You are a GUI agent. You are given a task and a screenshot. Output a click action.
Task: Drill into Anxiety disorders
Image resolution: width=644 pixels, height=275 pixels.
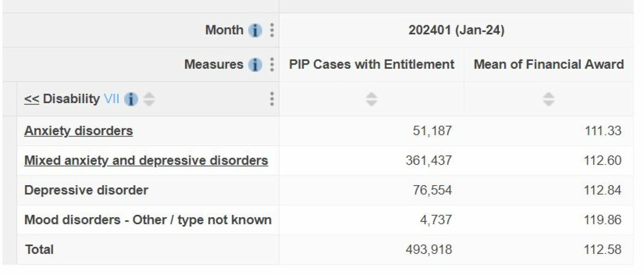pos(78,131)
